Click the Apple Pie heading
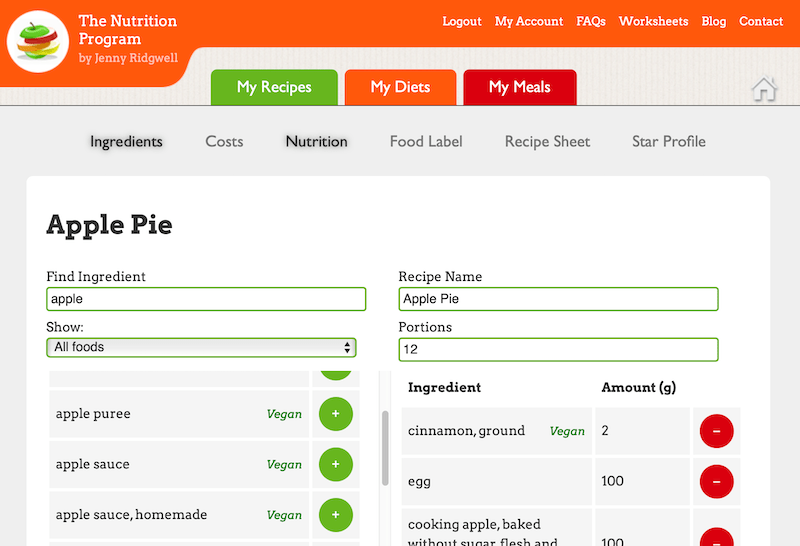This screenshot has height=546, width=800. [109, 225]
